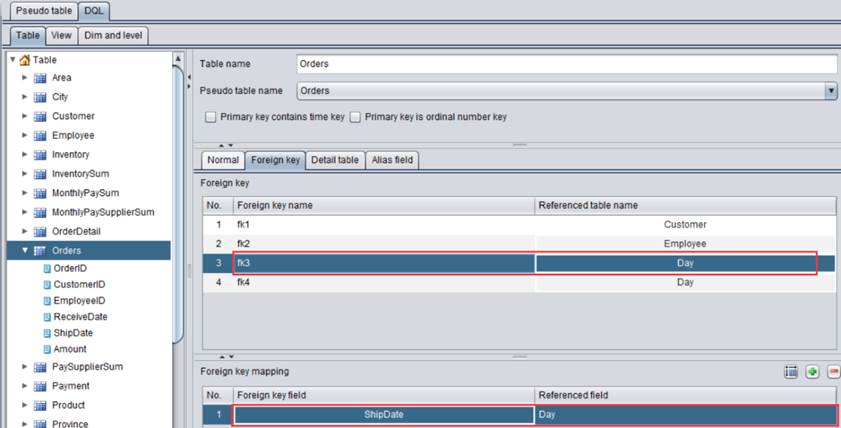Switch to the Pseudo table tab
Viewport: 841px width, 428px height.
44,11
